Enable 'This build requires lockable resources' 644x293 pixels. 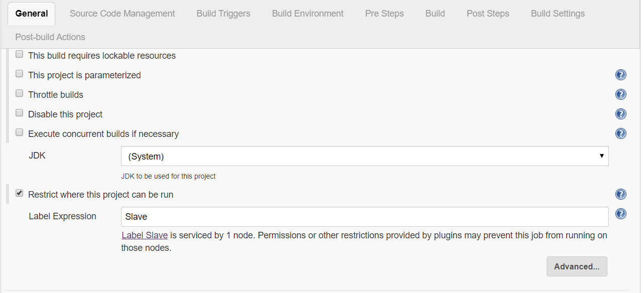coord(20,54)
